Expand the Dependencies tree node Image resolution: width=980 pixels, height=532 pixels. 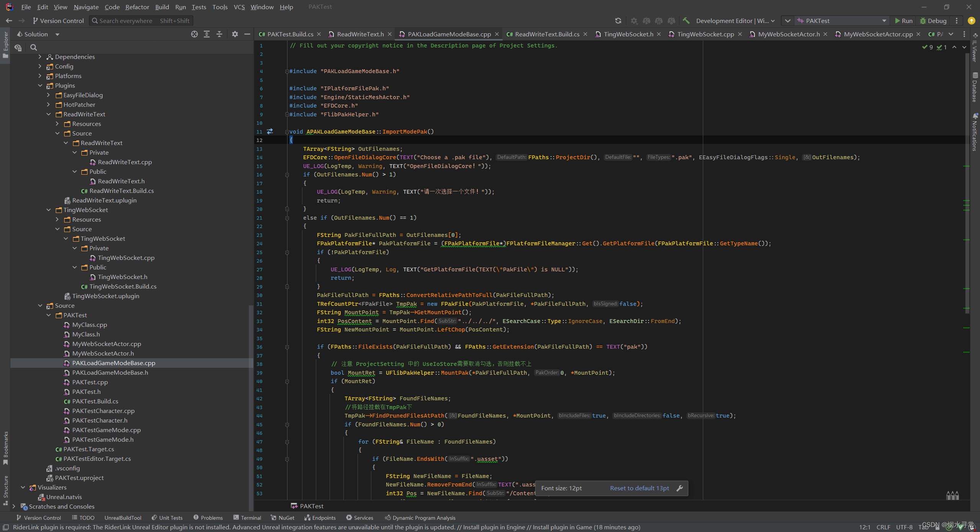(40, 57)
